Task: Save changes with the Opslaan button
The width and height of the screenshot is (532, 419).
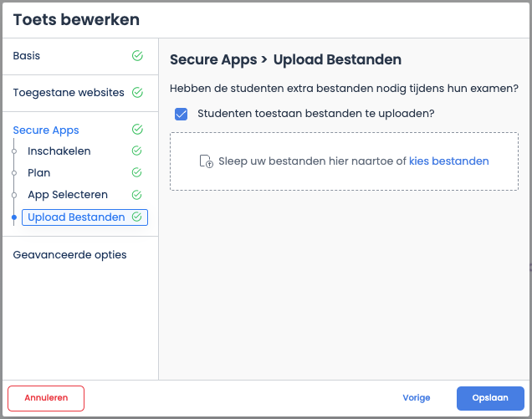Action: pos(490,398)
